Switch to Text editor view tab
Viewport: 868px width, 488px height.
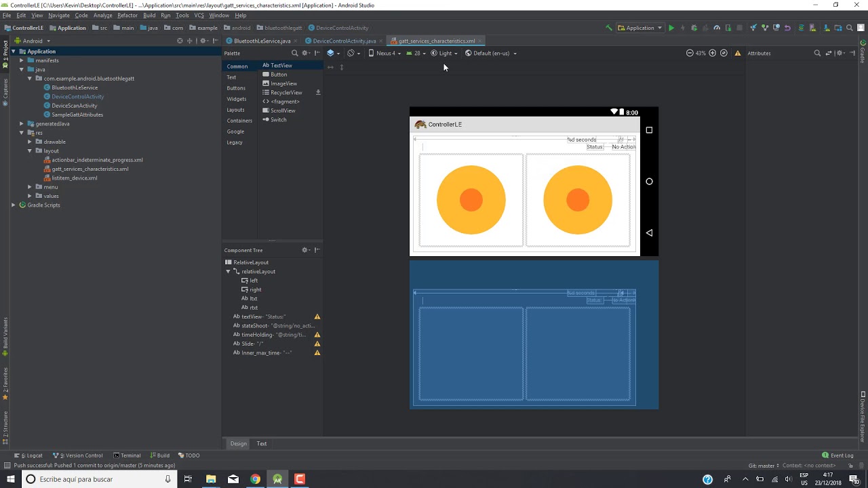(x=261, y=443)
